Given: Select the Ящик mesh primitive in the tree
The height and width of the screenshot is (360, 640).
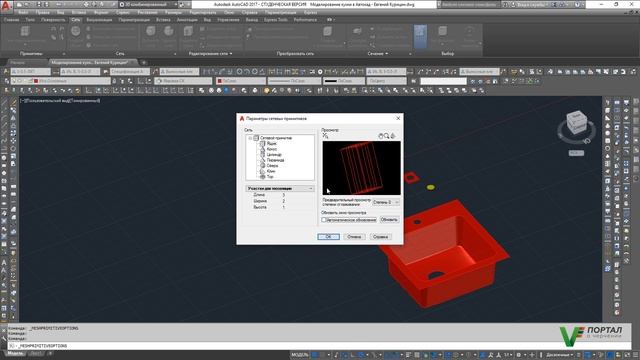Looking at the screenshot, I should coord(271,144).
